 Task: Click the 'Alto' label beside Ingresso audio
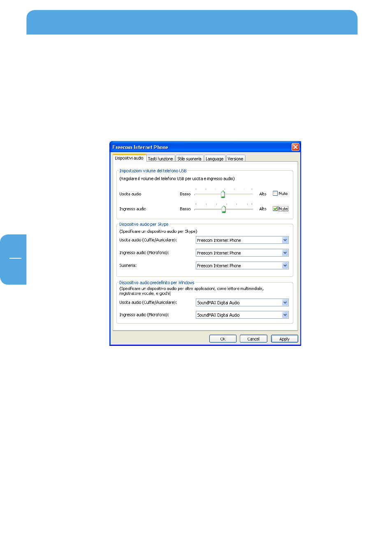point(263,209)
